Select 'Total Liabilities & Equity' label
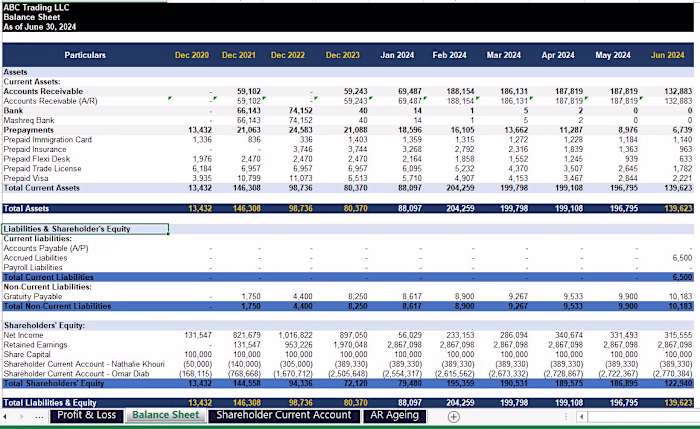Viewport: 700px width, 429px height. [x=50, y=403]
